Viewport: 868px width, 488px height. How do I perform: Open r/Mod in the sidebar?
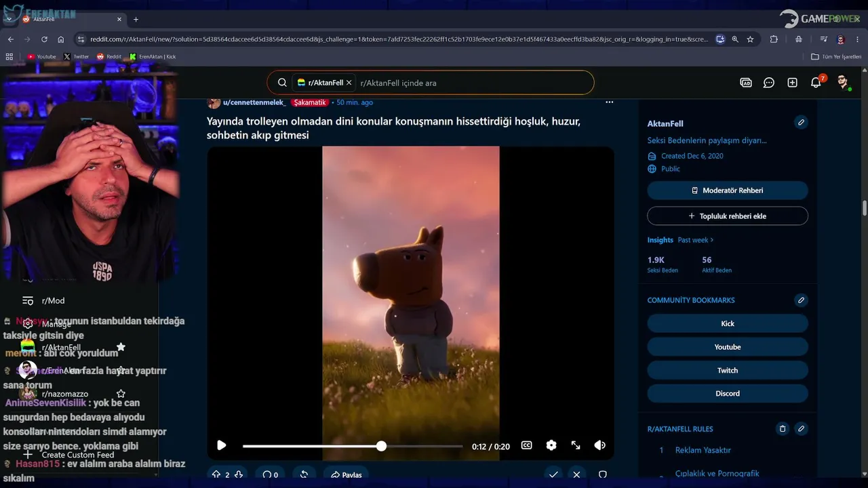coord(53,300)
